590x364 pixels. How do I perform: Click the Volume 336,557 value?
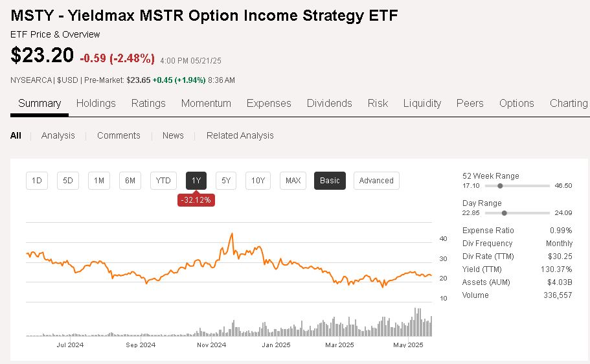coord(558,295)
